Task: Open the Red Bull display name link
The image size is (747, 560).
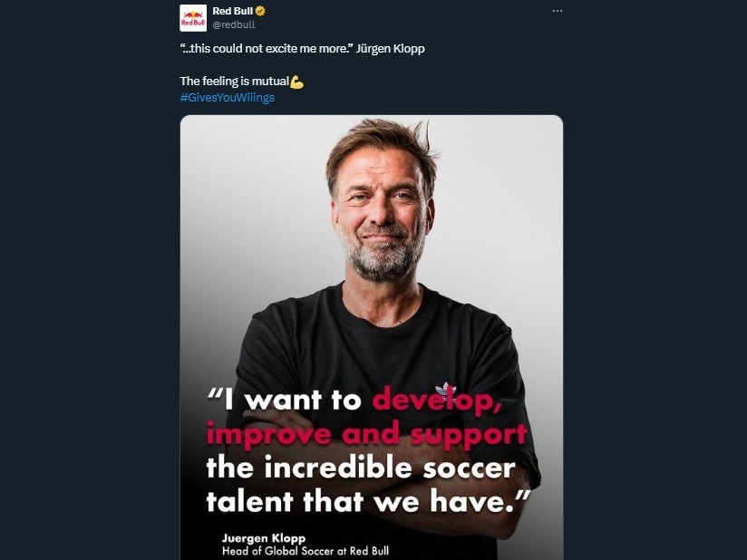Action: pos(232,10)
